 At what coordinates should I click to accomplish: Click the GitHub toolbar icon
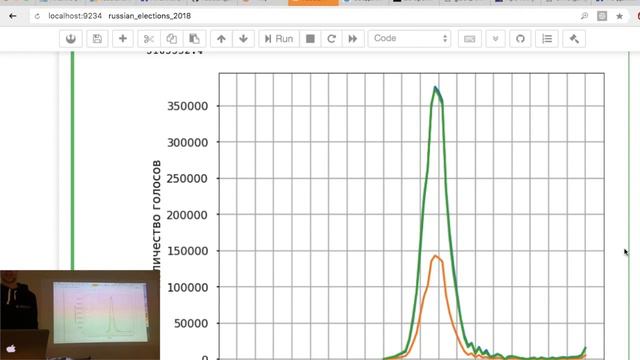[x=520, y=39]
